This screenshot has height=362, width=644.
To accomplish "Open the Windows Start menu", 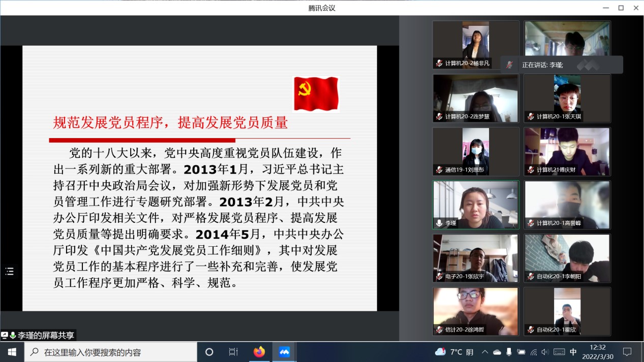I will coord(12,352).
